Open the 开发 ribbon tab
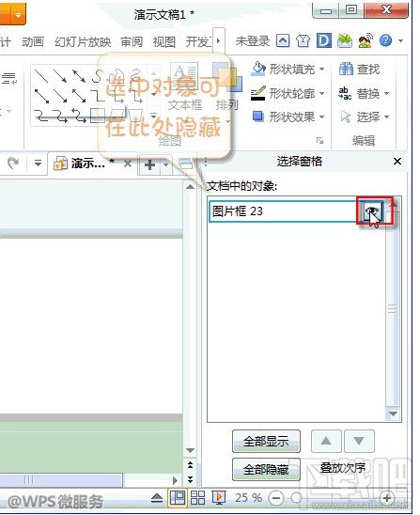 coord(198,41)
